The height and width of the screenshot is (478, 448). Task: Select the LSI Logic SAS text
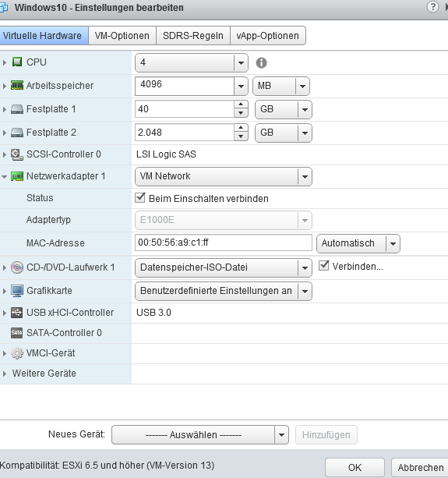[x=166, y=154]
